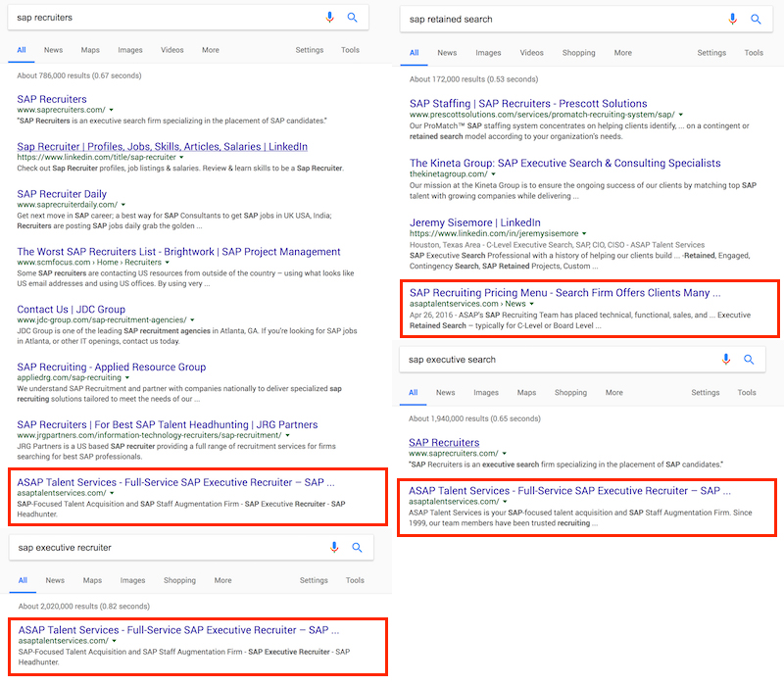The width and height of the screenshot is (784, 686).
Task: Open 'Sap Recruiter | Profiles, Jobs, Skills' LinkedIn result
Action: click(x=162, y=146)
